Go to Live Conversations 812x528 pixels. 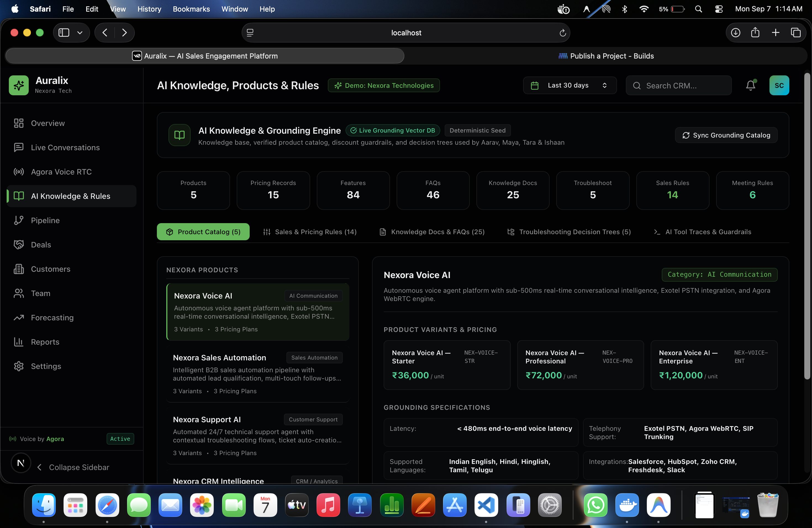coord(72,147)
